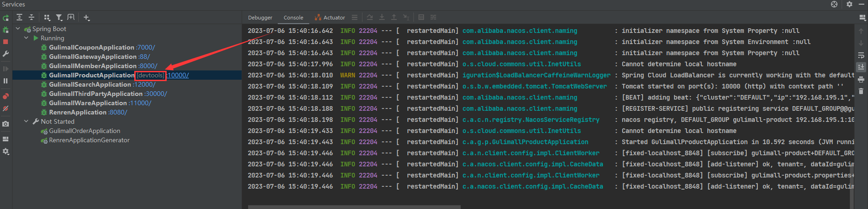Viewport: 868px width, 209px height.
Task: Click the Add Service plus icon
Action: (x=87, y=18)
